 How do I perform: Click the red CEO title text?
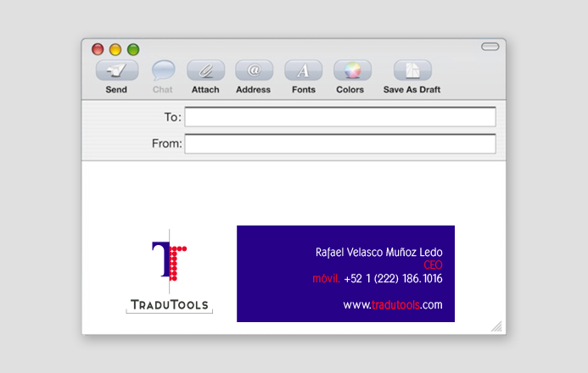[x=433, y=265]
